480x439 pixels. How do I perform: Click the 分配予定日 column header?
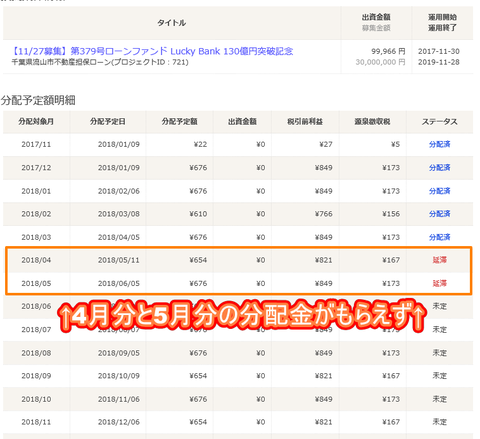108,122
